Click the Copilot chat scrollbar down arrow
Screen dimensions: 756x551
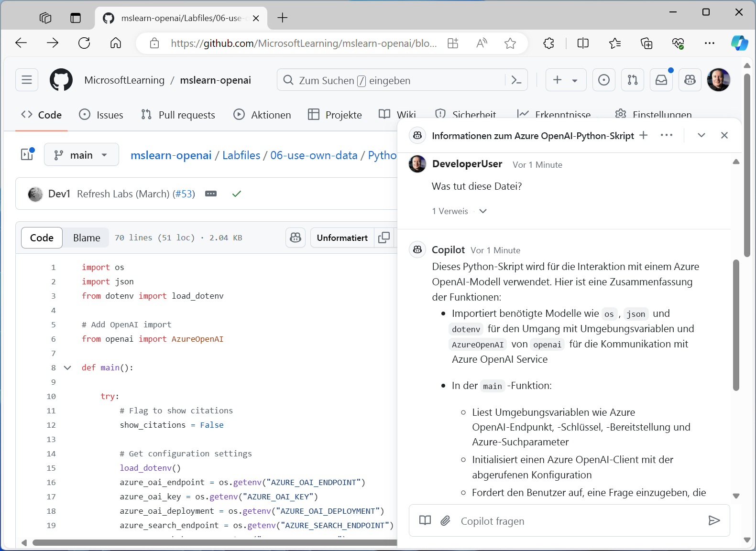click(736, 496)
